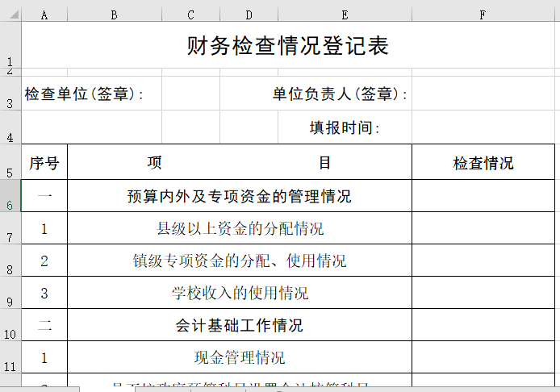The image size is (560, 392).
Task: Click the 单位负责人(签章) cell
Action: point(340,94)
